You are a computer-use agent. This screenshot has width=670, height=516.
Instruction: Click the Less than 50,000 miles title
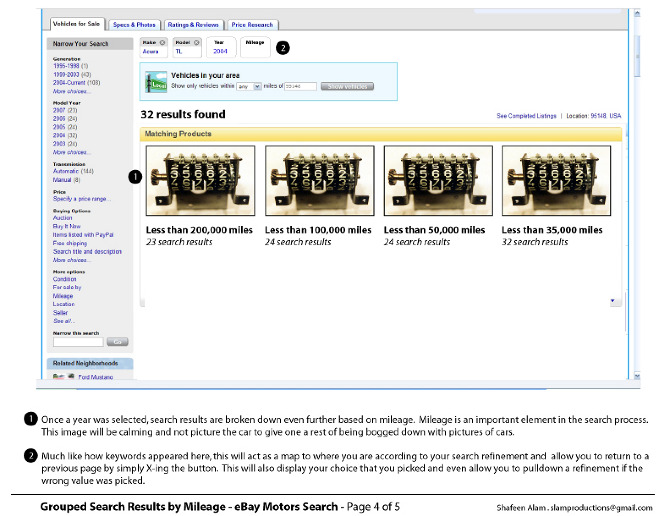tap(434, 230)
